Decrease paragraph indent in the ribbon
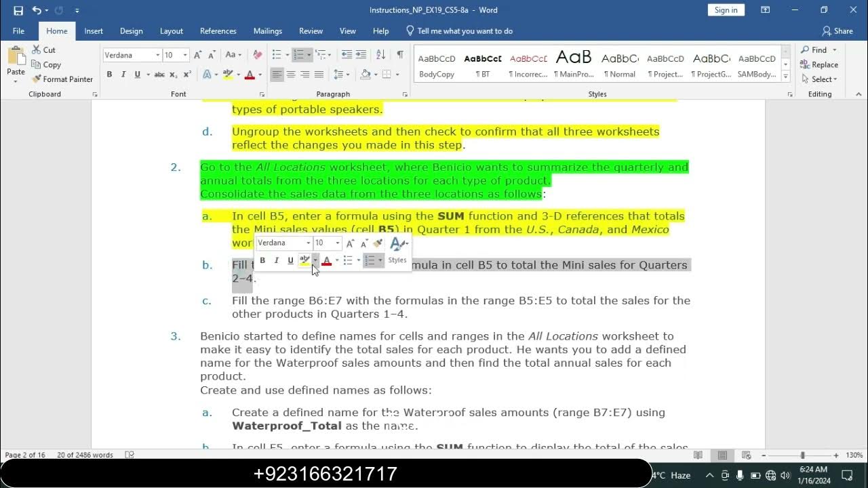The height and width of the screenshot is (488, 868). click(347, 55)
